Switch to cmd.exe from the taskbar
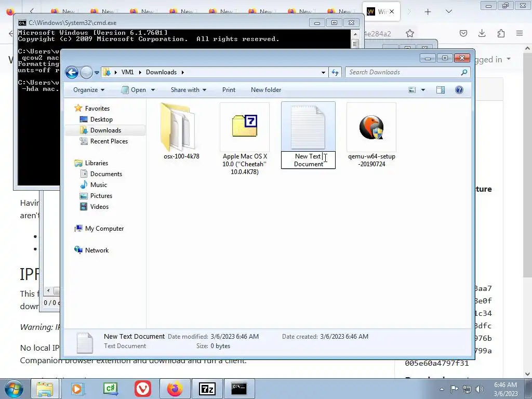Image resolution: width=532 pixels, height=399 pixels. (239, 389)
